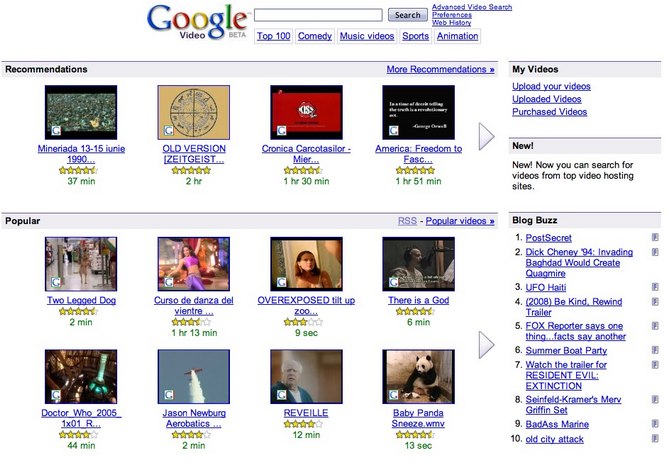The image size is (667, 463).
Task: Focus the video search text box
Action: (x=318, y=15)
